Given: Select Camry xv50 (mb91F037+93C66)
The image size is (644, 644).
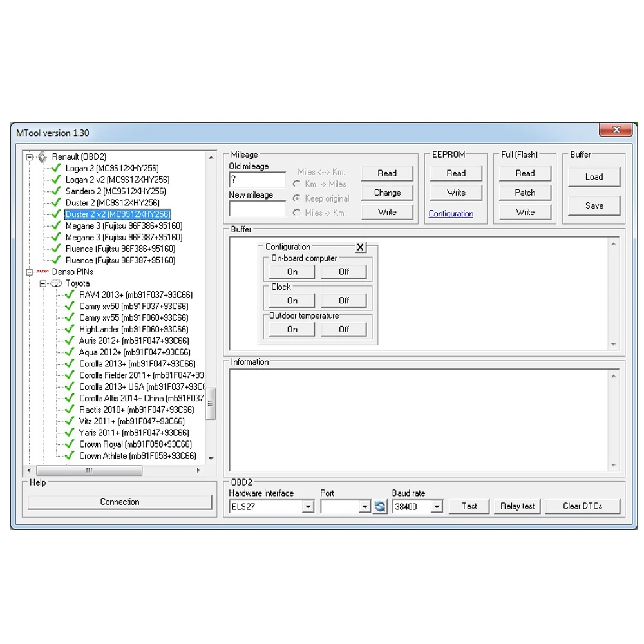Looking at the screenshot, I should pyautogui.click(x=133, y=307).
